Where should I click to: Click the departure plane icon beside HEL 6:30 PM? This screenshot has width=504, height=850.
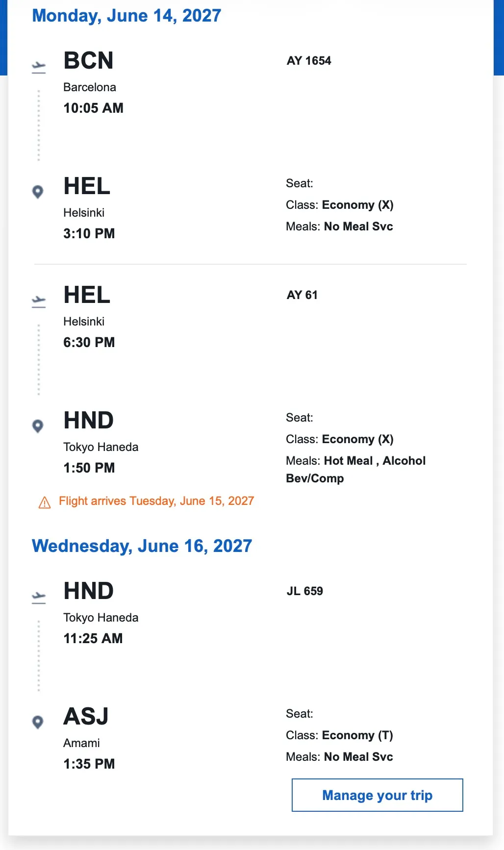point(39,301)
